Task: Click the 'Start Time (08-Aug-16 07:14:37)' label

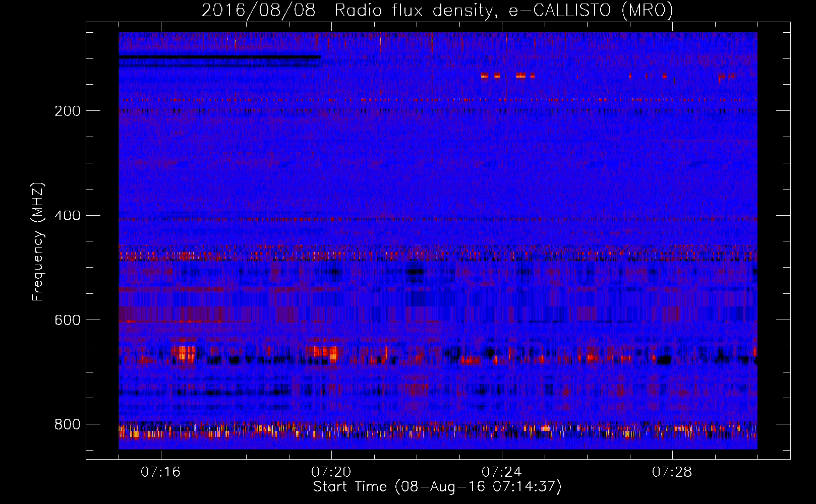Action: click(x=437, y=487)
